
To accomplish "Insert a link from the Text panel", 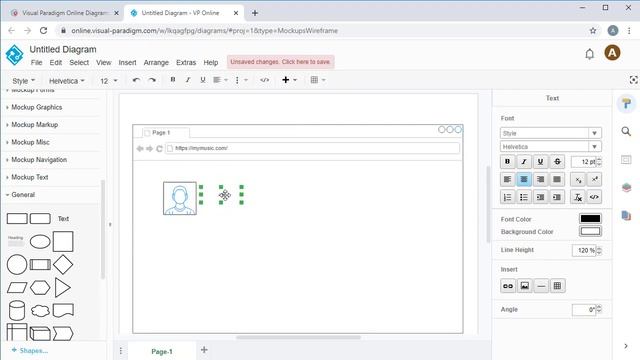I will (x=508, y=286).
